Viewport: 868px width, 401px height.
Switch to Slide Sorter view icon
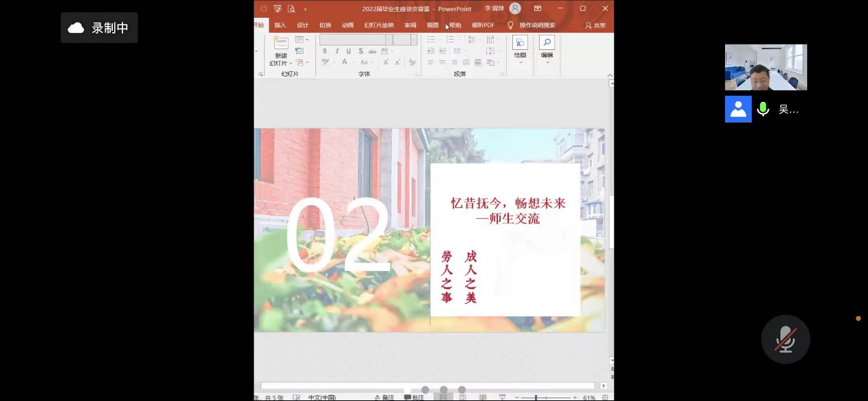(463, 397)
